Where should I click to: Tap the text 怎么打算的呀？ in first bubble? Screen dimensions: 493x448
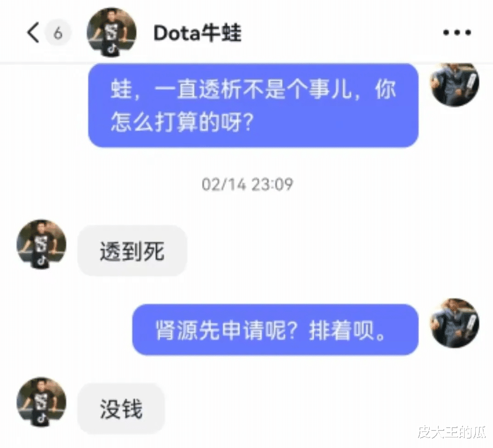[x=182, y=122]
